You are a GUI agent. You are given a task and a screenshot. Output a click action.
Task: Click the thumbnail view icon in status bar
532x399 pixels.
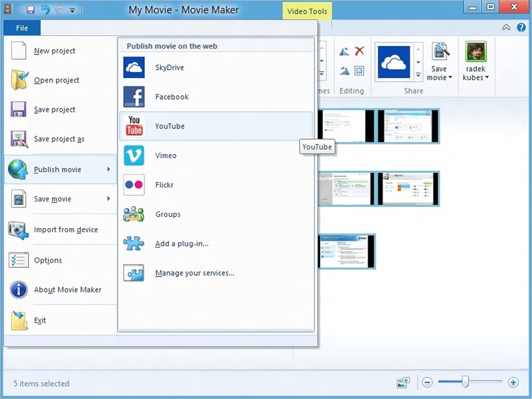(x=403, y=382)
